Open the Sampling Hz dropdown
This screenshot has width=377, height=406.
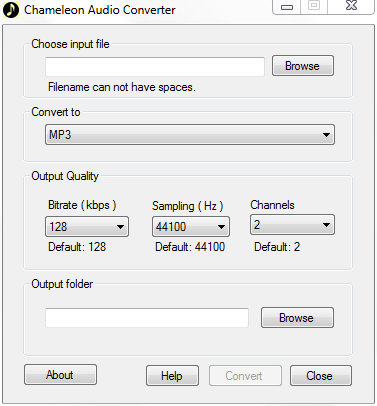click(x=191, y=227)
